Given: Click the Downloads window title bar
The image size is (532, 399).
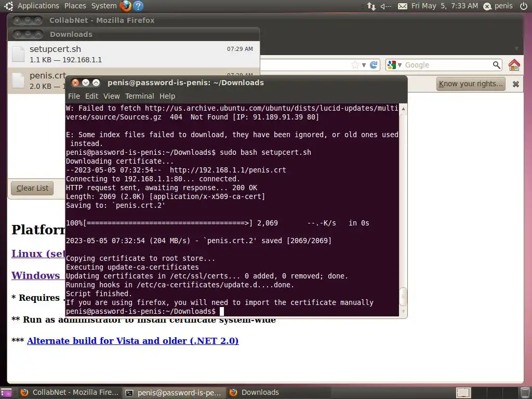Looking at the screenshot, I should click(x=134, y=34).
